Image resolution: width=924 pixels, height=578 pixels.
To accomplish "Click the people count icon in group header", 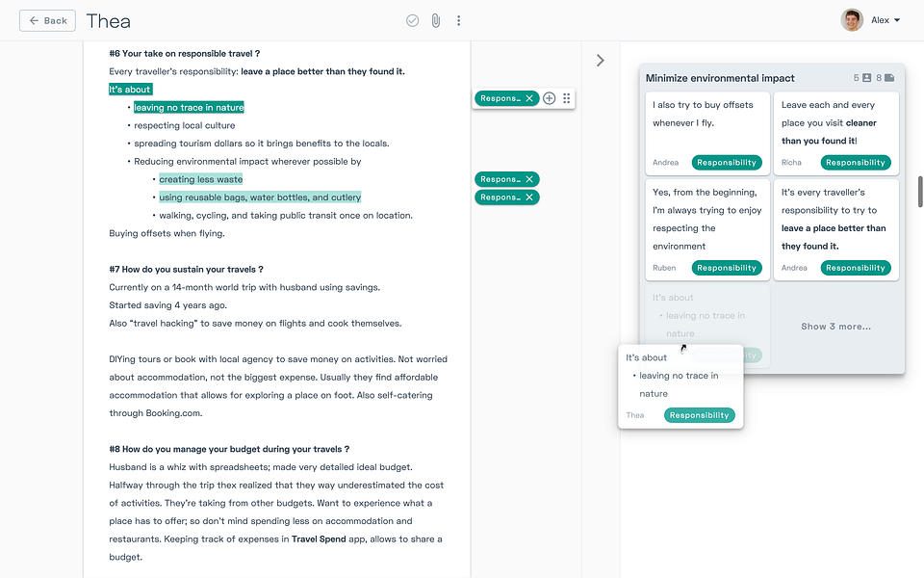I will click(x=867, y=78).
